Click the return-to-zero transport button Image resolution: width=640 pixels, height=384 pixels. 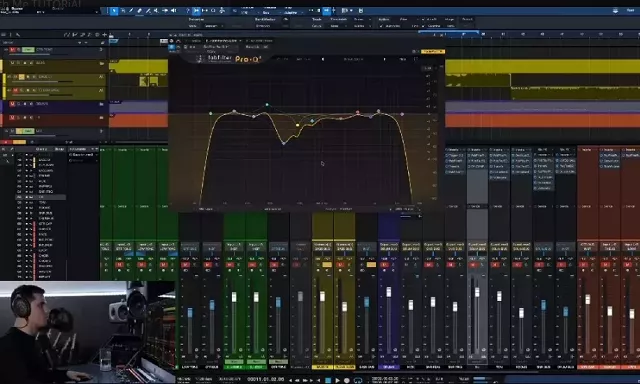pos(318,380)
